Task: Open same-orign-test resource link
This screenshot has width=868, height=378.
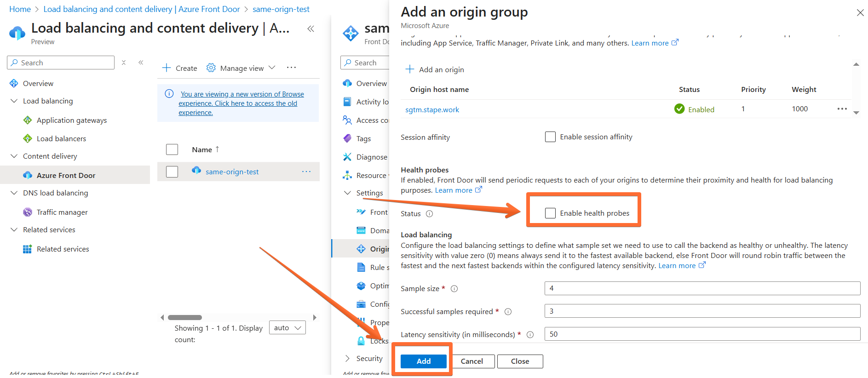Action: click(232, 172)
